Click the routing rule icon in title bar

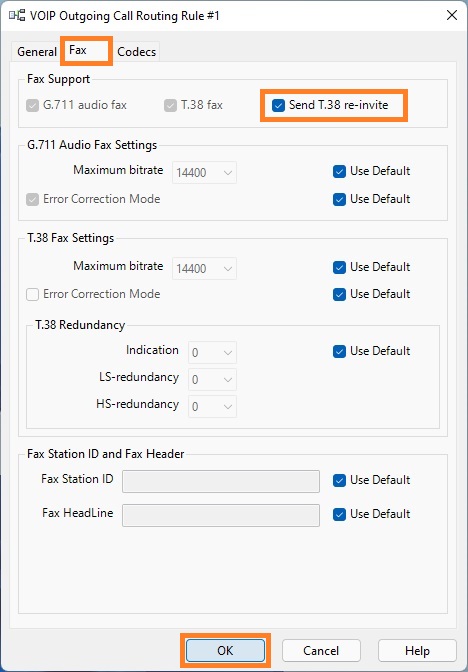(x=17, y=16)
